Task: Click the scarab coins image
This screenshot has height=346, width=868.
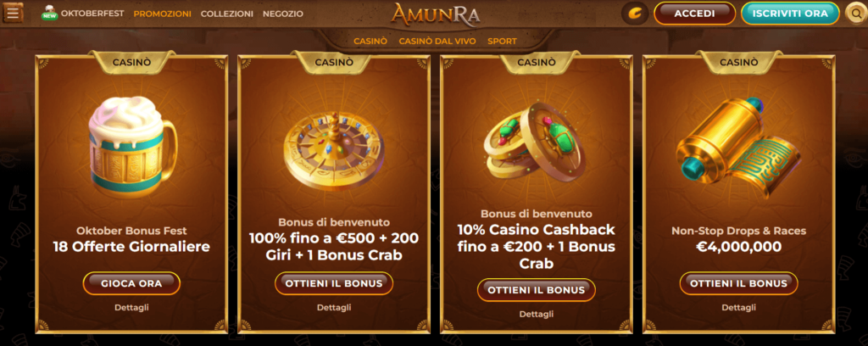Action: pos(536,141)
